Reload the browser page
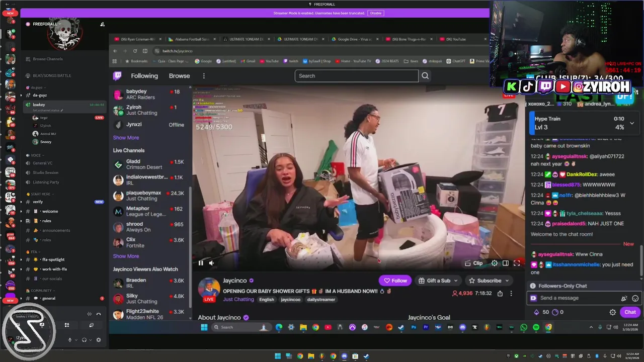 coord(135,51)
